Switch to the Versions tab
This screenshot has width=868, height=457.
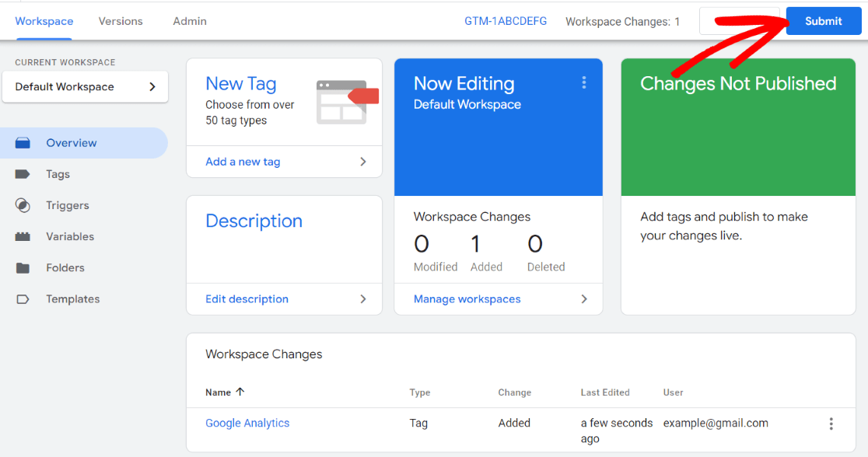[120, 21]
